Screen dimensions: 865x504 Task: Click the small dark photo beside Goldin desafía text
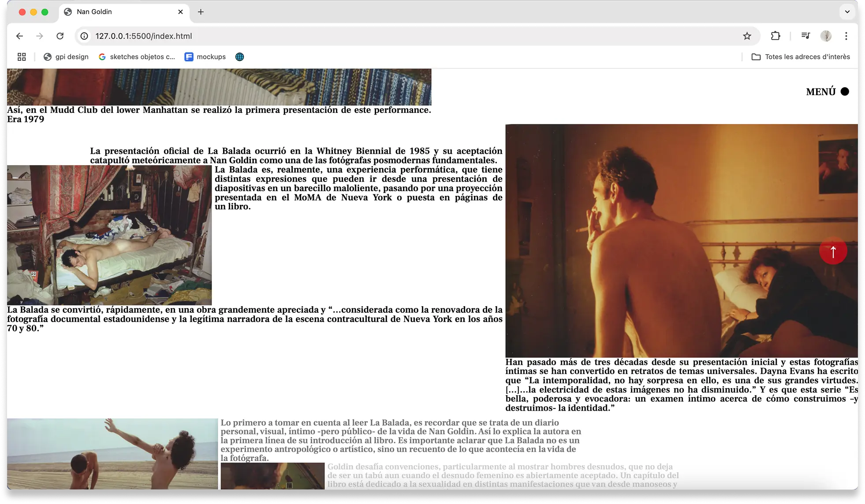[272, 476]
